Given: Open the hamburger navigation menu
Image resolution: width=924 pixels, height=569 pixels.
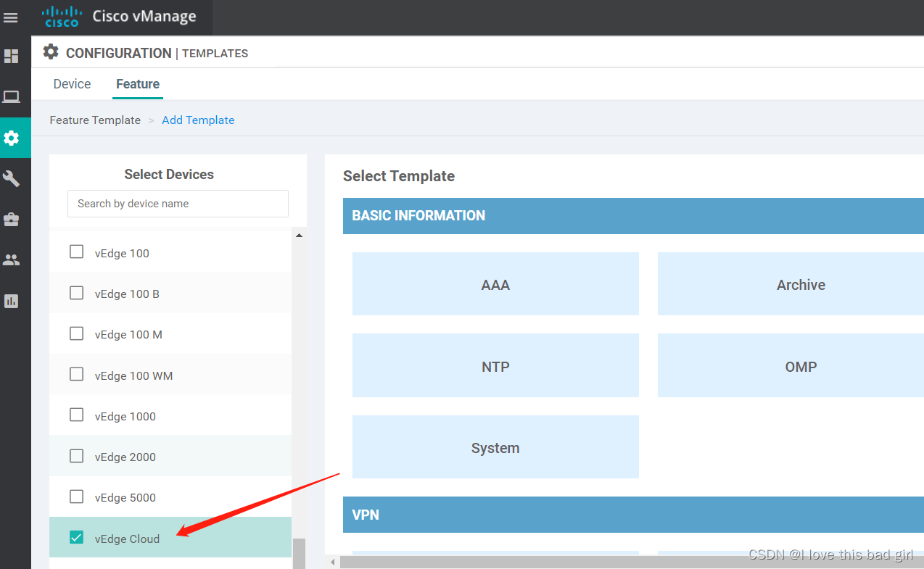Looking at the screenshot, I should (x=11, y=17).
